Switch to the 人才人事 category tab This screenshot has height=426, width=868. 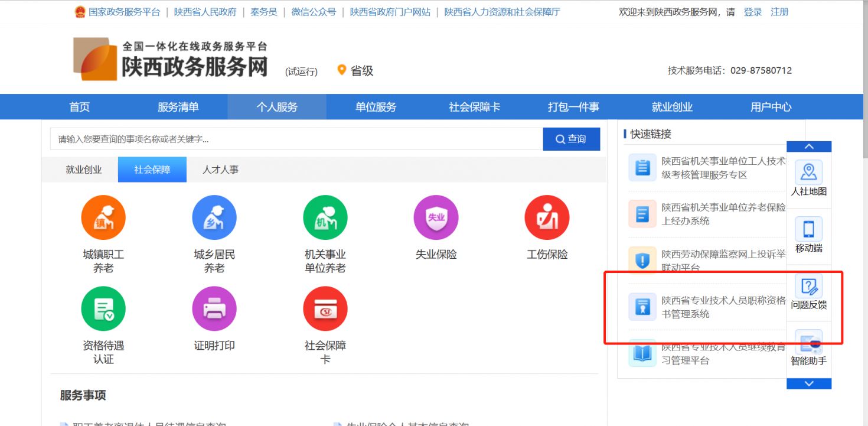click(221, 170)
